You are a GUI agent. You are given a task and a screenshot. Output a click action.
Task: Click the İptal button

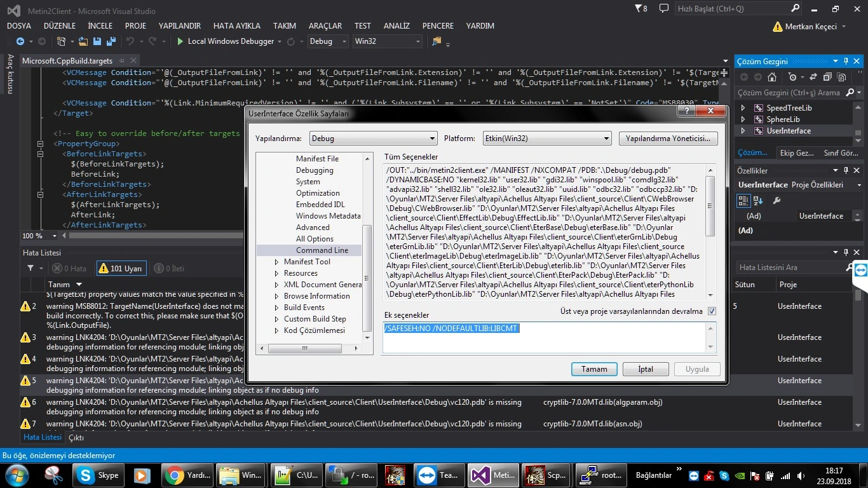point(646,369)
